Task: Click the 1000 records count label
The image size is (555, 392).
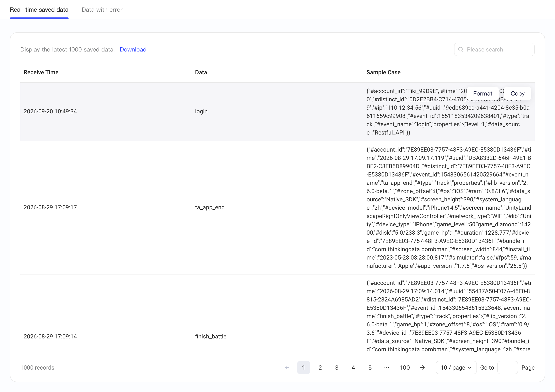Action: pyautogui.click(x=37, y=367)
